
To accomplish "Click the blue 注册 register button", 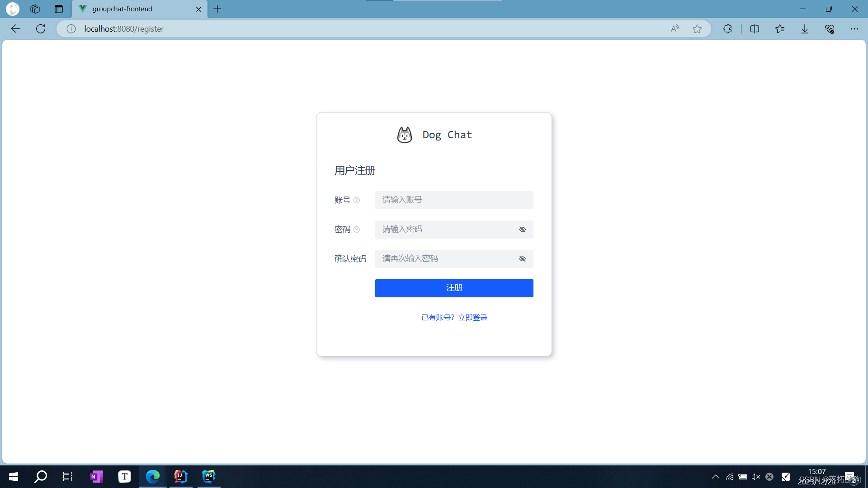I will click(x=454, y=288).
